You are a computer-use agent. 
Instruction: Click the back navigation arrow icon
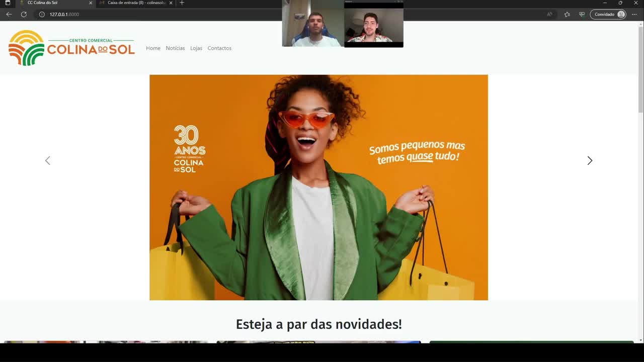click(9, 15)
